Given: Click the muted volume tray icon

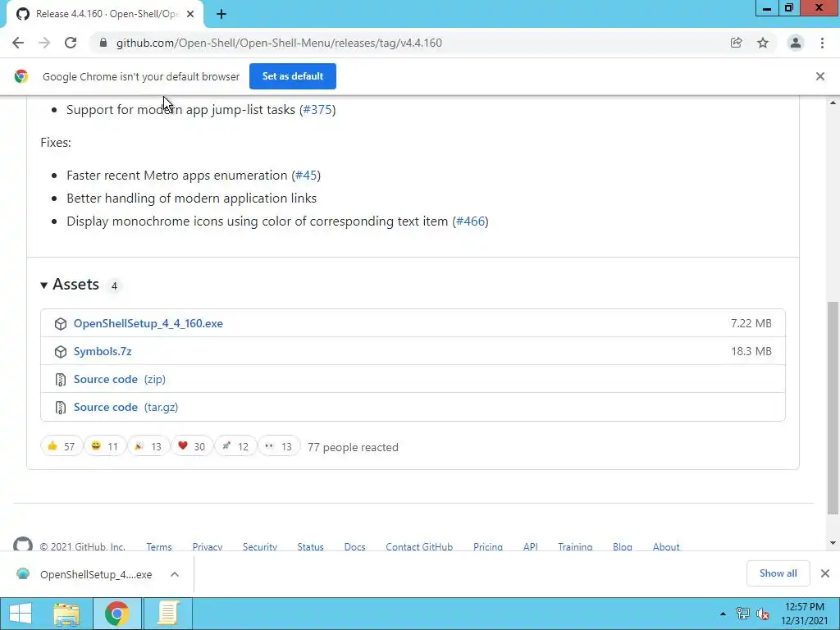Looking at the screenshot, I should point(763,614).
